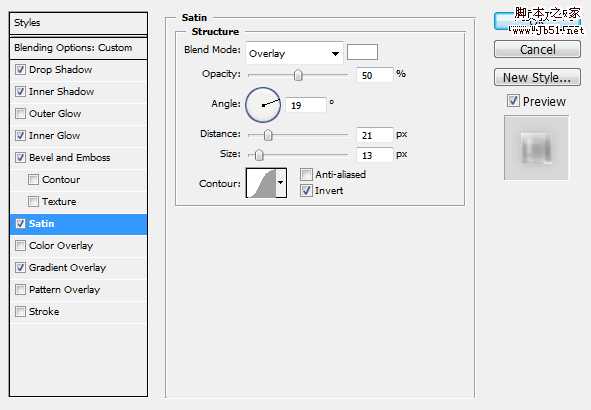Click the Size value field
The width and height of the screenshot is (591, 410).
(375, 155)
